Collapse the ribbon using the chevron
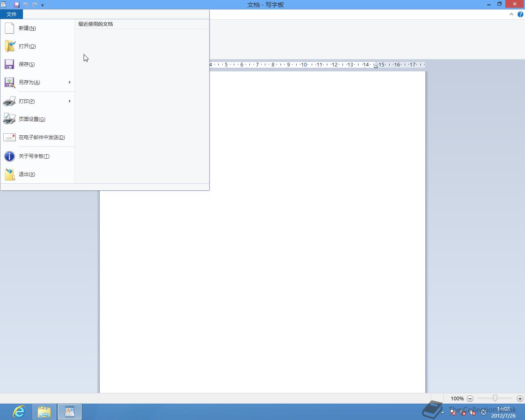Viewport: 525px width, 420px height. point(511,14)
